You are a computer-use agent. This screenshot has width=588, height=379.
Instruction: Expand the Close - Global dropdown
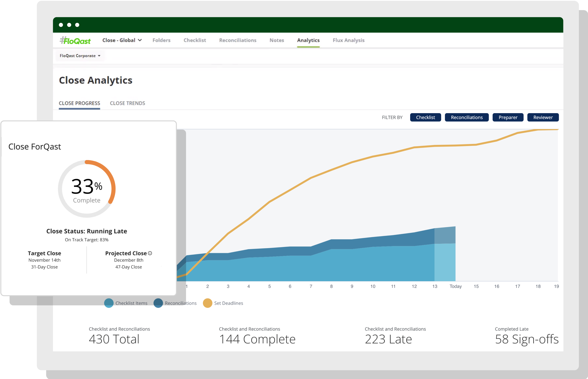[122, 40]
